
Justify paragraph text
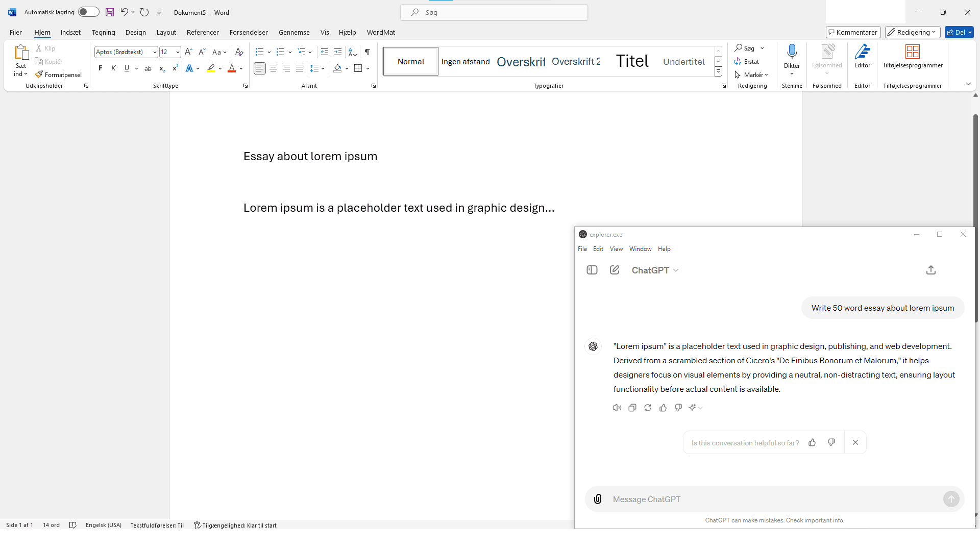300,68
